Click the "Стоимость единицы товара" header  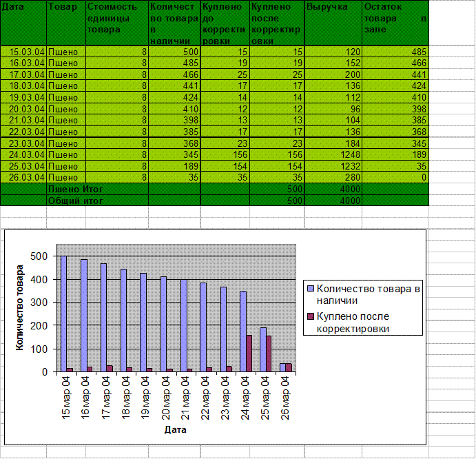tap(117, 23)
